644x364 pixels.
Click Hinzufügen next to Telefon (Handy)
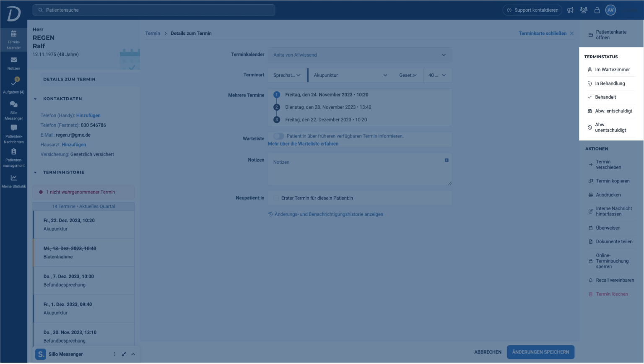(88, 116)
